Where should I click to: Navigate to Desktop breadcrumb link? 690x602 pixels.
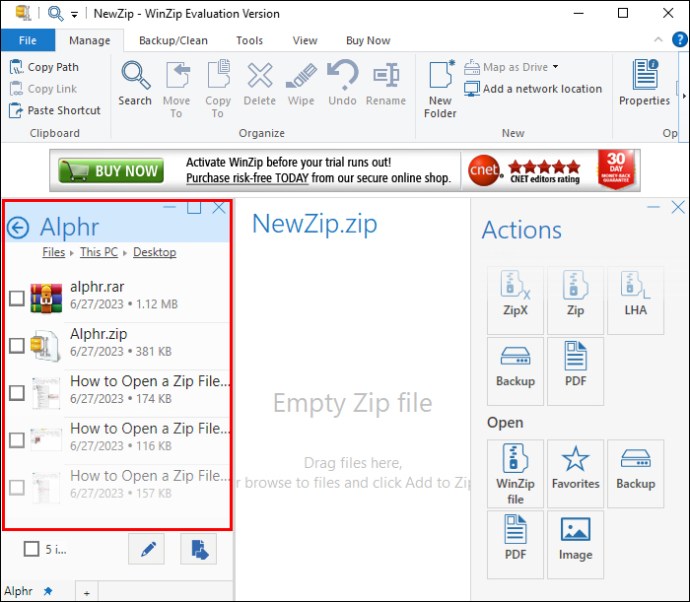coord(154,252)
